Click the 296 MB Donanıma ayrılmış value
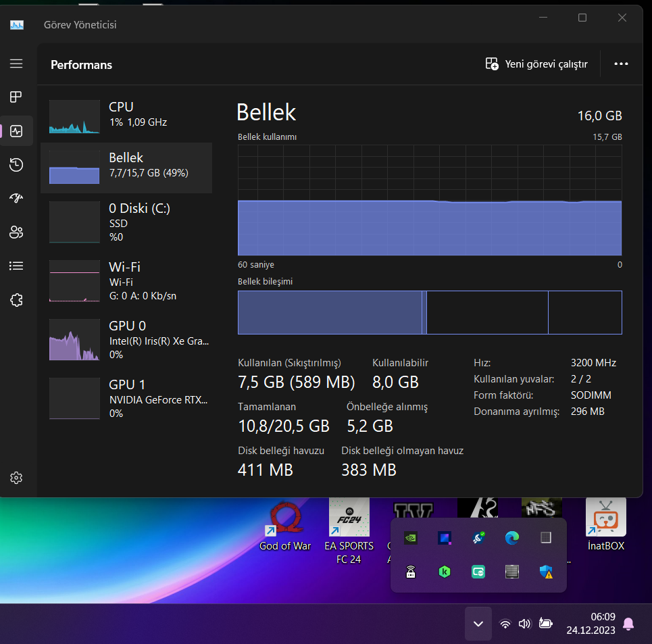 (588, 412)
